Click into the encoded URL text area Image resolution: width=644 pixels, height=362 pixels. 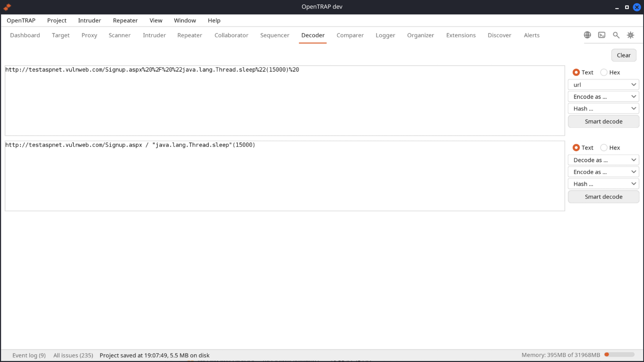[x=285, y=101]
